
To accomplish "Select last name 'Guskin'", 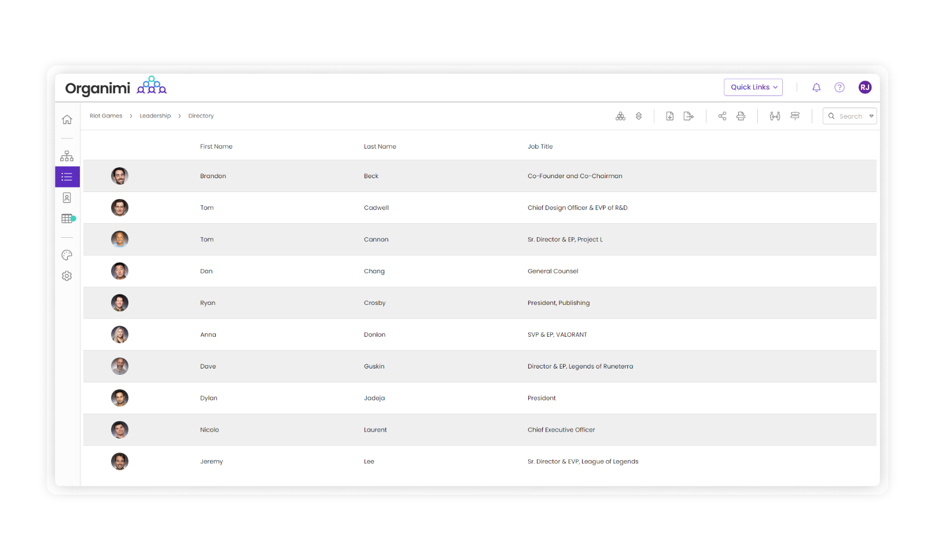I will tap(374, 366).
